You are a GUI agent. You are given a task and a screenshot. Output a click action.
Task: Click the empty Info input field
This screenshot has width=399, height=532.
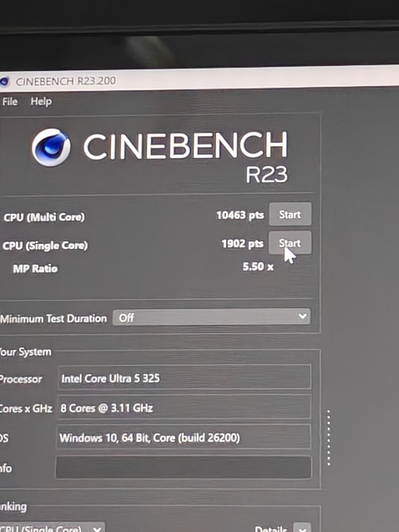(x=184, y=468)
